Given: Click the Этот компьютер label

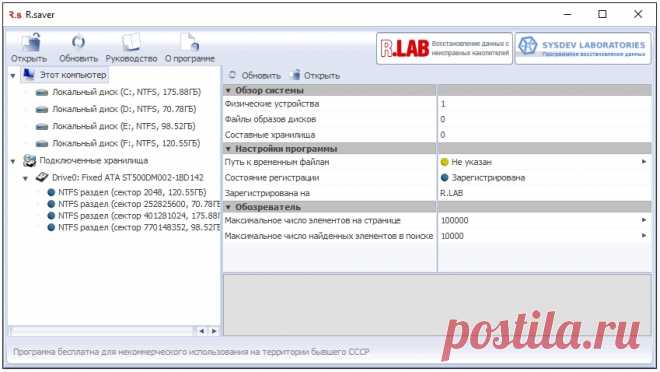Looking at the screenshot, I should [73, 75].
